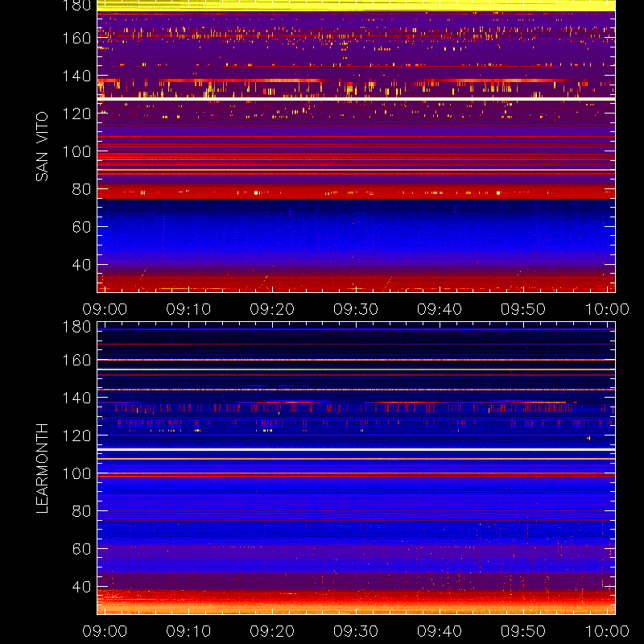Select the 80 tick label on San Vito axis
Screen dimensions: 644x644
[81, 189]
